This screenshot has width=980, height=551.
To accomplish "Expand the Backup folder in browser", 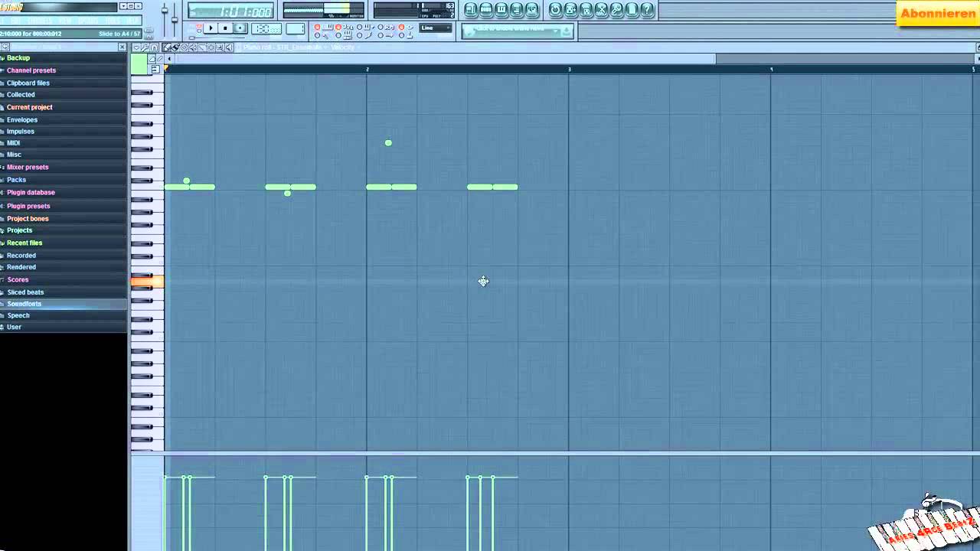I will coord(18,58).
